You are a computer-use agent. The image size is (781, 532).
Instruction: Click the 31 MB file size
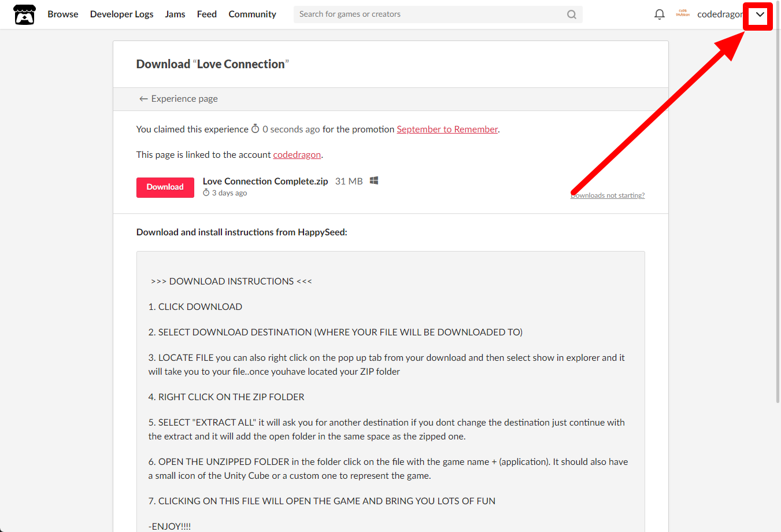point(349,181)
